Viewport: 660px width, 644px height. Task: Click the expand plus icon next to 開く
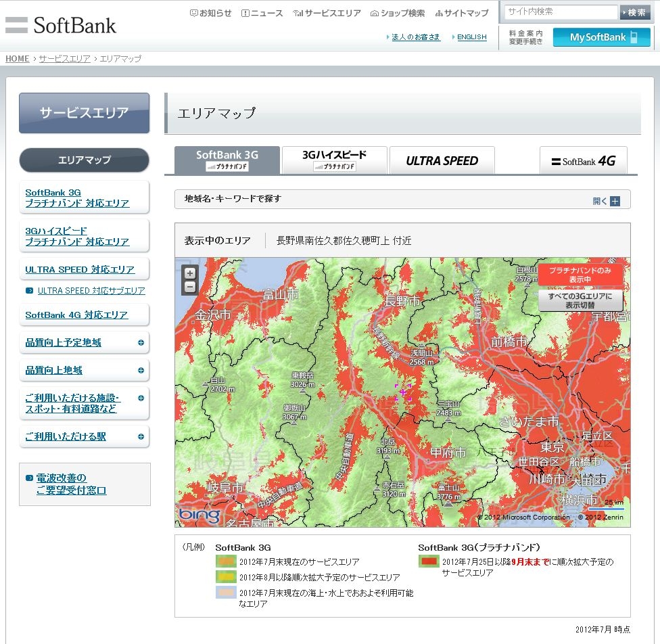coord(615,202)
